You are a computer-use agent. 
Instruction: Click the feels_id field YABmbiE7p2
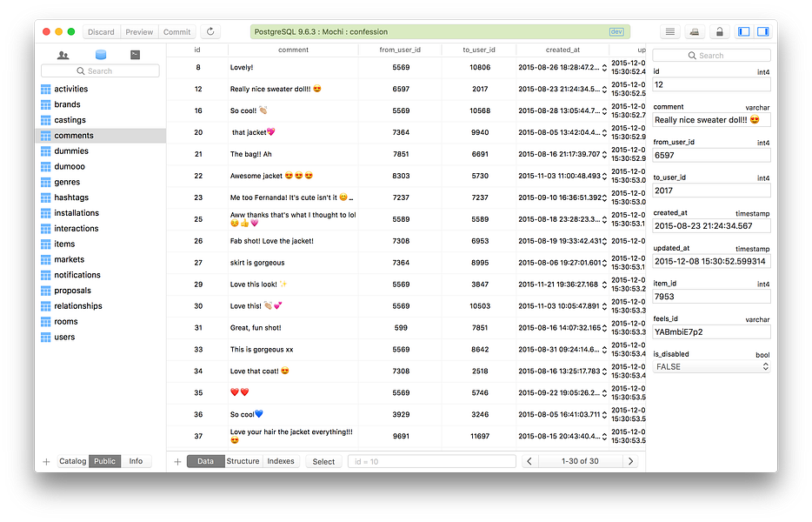pyautogui.click(x=711, y=331)
